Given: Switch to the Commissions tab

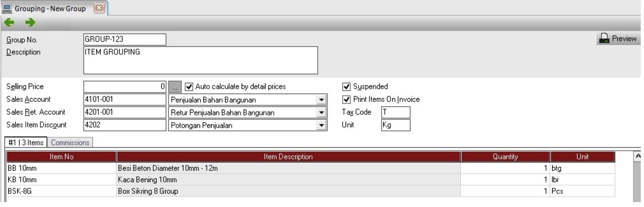Looking at the screenshot, I should pos(70,143).
